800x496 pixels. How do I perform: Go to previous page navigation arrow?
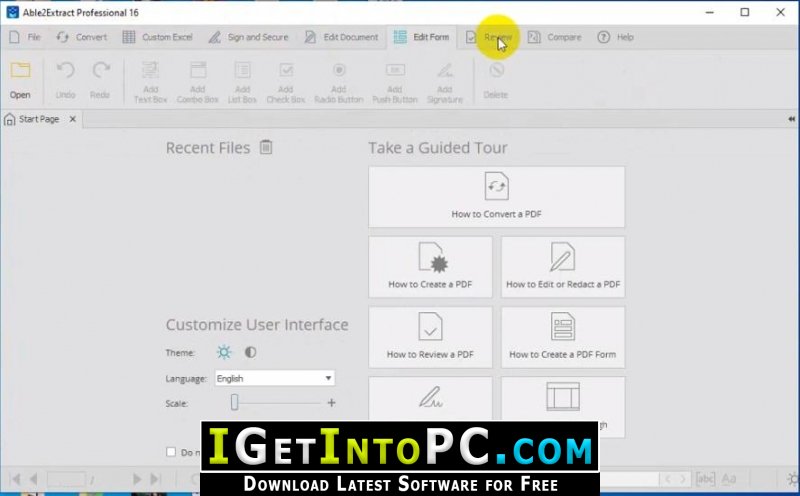click(34, 479)
